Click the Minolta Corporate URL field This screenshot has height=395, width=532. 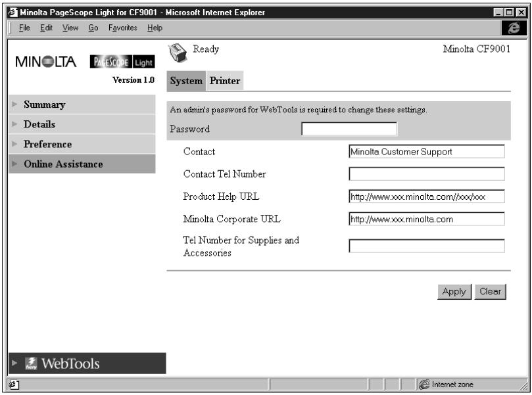click(x=427, y=219)
